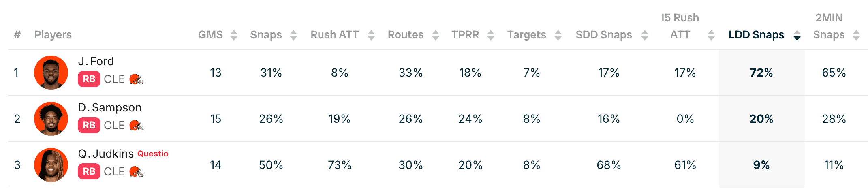Open J. Ford's player photo
The image size is (868, 188).
pos(51,73)
